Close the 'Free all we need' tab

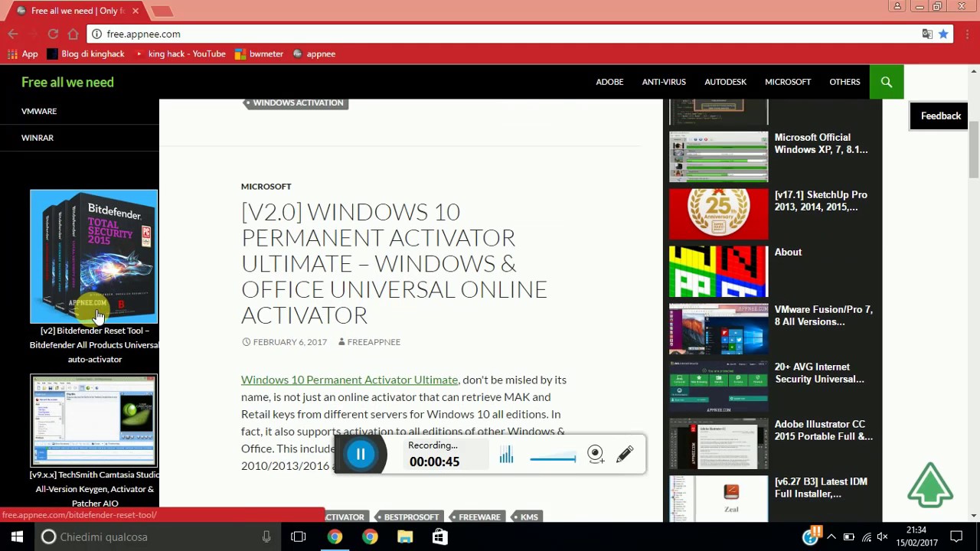tap(136, 11)
